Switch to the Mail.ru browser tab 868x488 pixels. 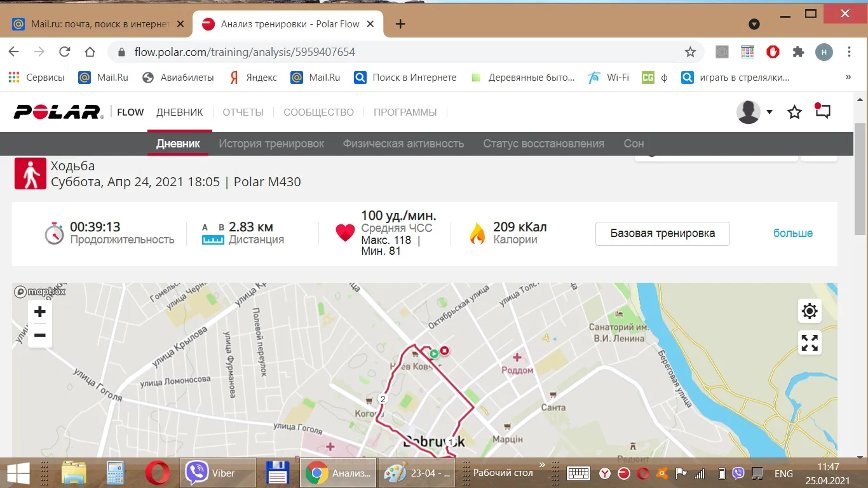tap(98, 24)
